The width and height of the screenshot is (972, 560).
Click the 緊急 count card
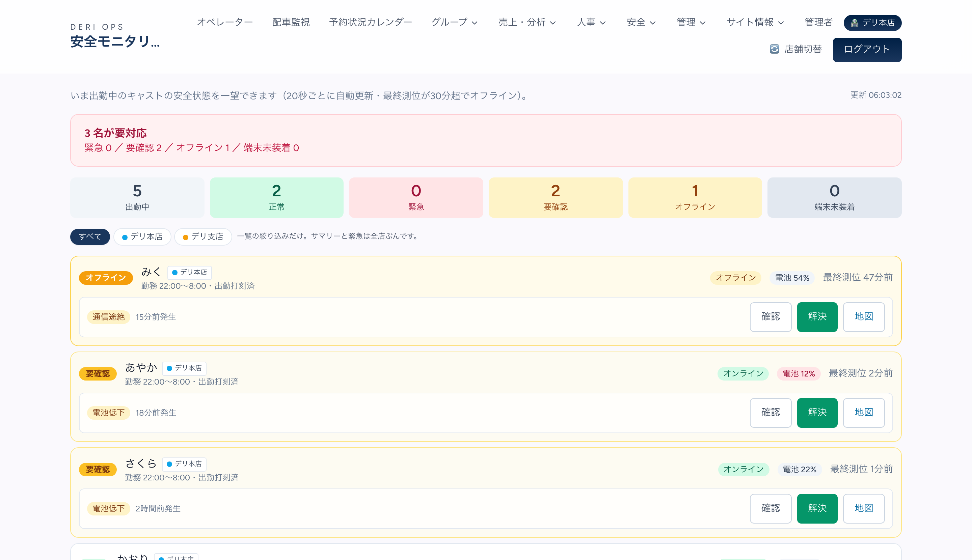tap(416, 198)
